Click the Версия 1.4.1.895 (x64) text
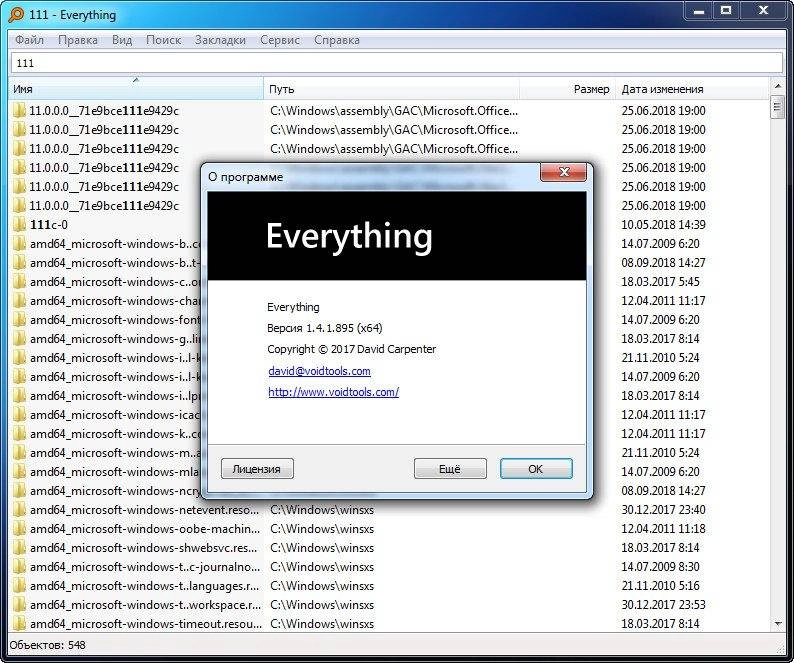 (325, 328)
